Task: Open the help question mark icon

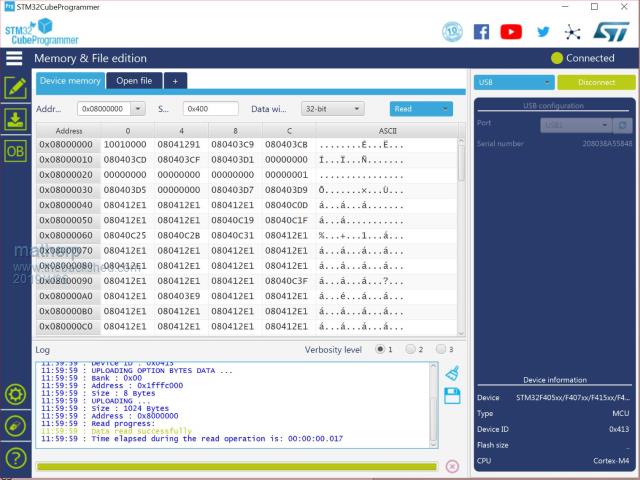Action: (x=16, y=458)
